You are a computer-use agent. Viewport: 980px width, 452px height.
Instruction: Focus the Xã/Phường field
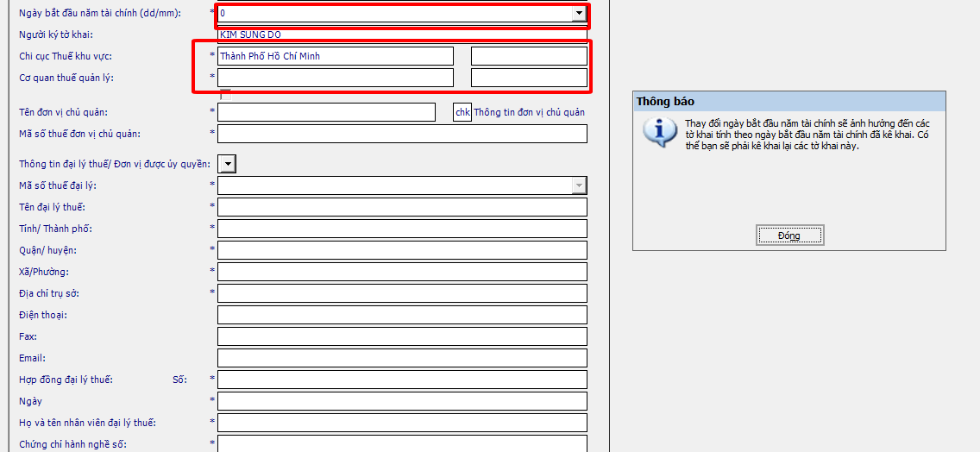coord(402,272)
